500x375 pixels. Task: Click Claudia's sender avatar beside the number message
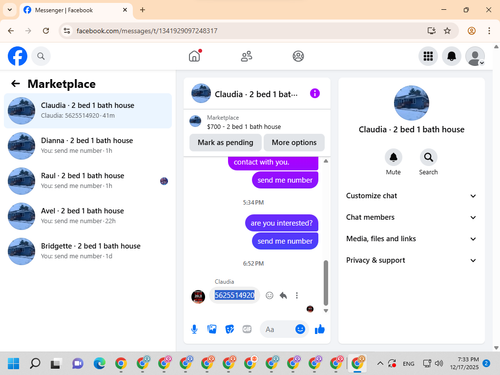coord(198,296)
